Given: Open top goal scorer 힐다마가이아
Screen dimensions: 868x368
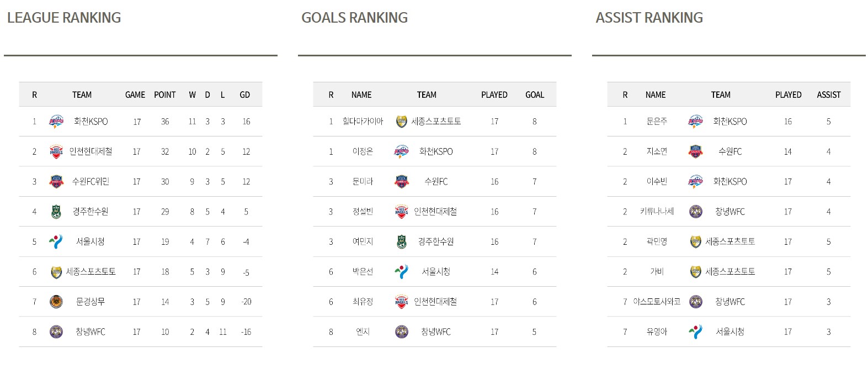Looking at the screenshot, I should click(363, 122).
